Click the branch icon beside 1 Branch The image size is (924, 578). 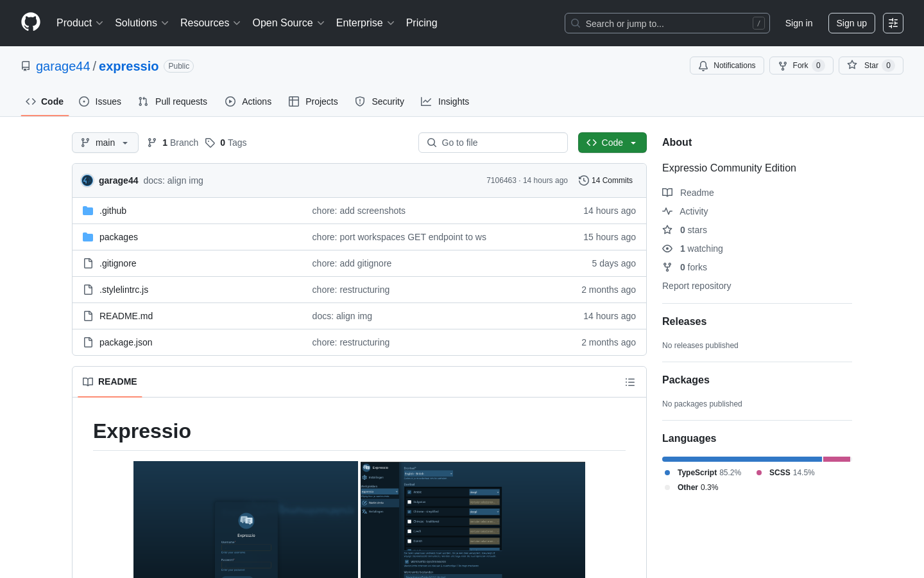click(x=152, y=143)
